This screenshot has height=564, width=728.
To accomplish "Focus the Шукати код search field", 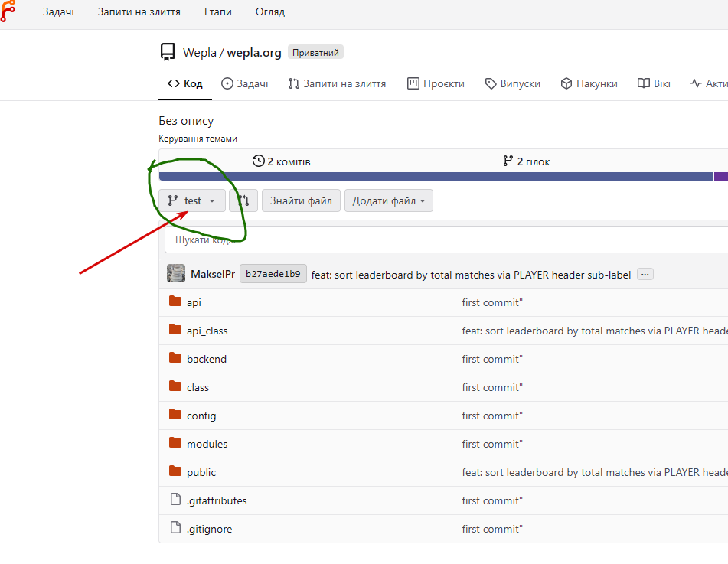I will click(x=446, y=240).
